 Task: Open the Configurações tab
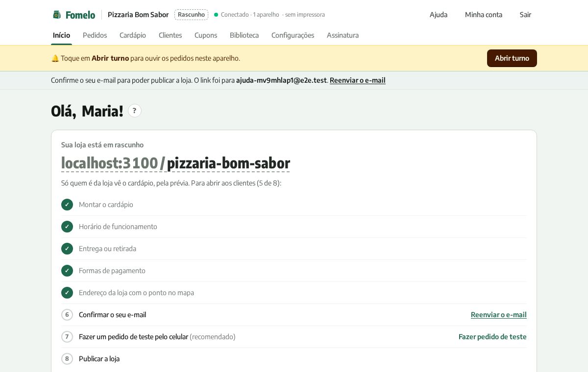[x=293, y=35]
